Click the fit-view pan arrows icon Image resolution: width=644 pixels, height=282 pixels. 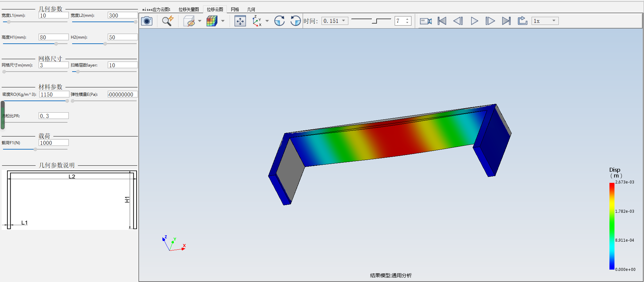pyautogui.click(x=240, y=21)
